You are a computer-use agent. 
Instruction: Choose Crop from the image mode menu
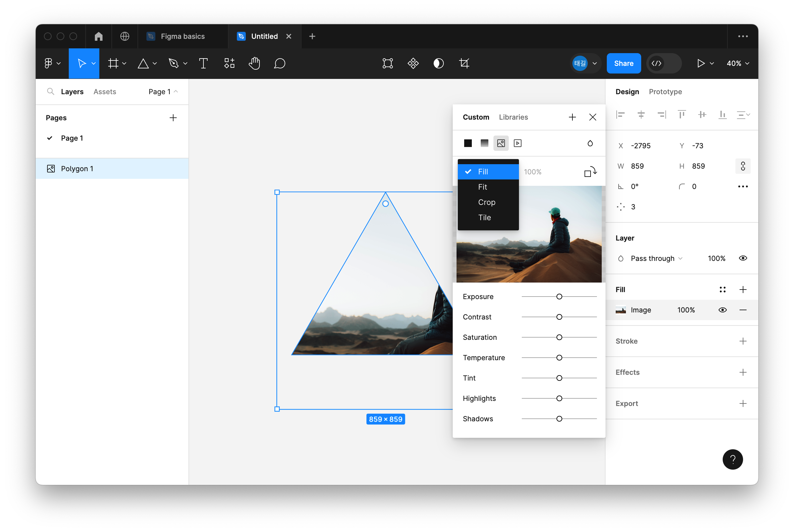pyautogui.click(x=486, y=202)
